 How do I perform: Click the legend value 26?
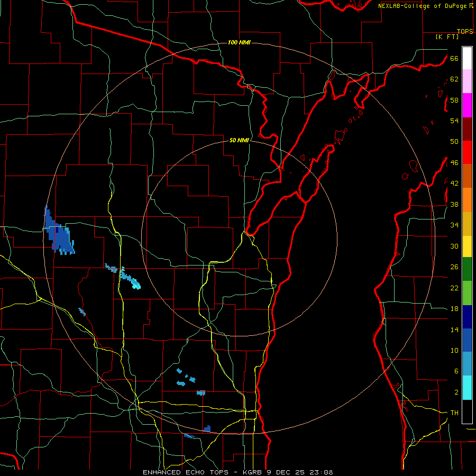pos(454,267)
